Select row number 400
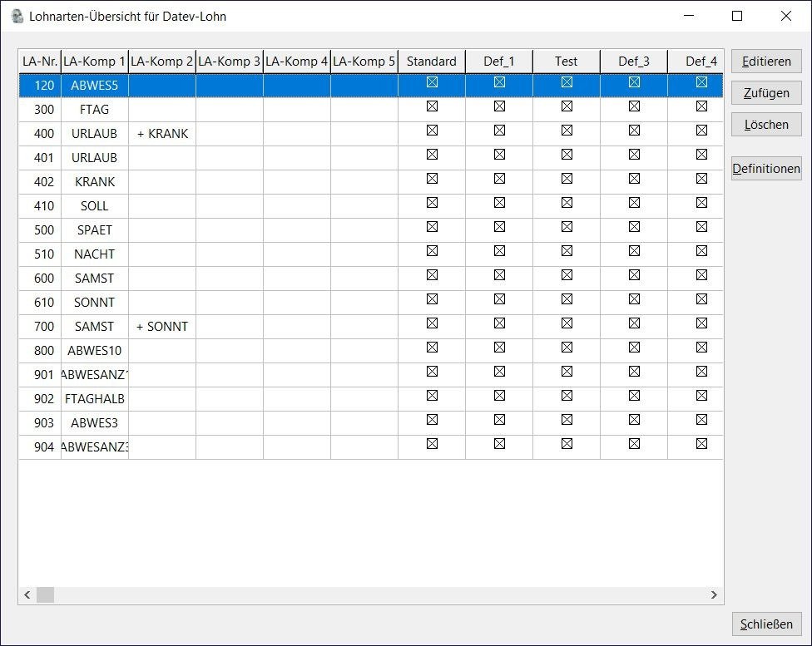 pos(40,134)
